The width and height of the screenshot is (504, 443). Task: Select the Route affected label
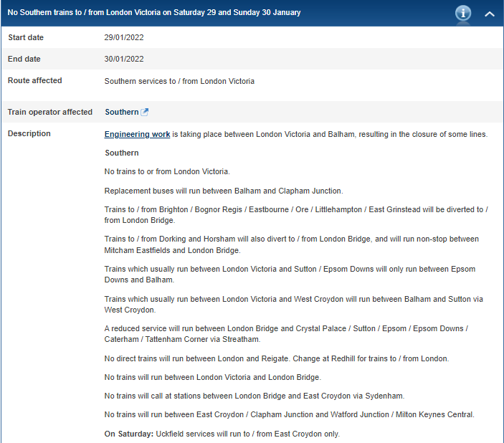(34, 80)
